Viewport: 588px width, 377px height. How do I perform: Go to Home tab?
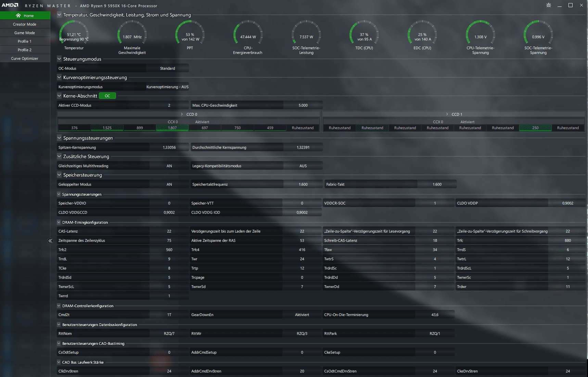[x=25, y=16]
